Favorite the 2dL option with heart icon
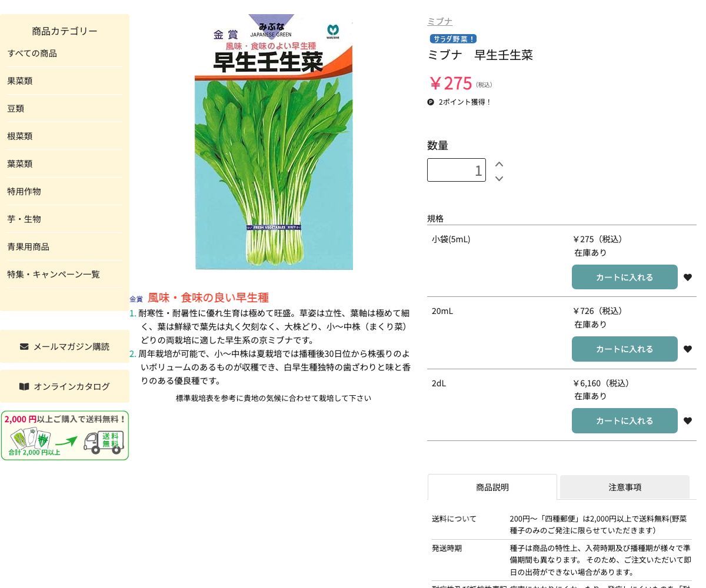The height and width of the screenshot is (588, 706). click(x=688, y=420)
